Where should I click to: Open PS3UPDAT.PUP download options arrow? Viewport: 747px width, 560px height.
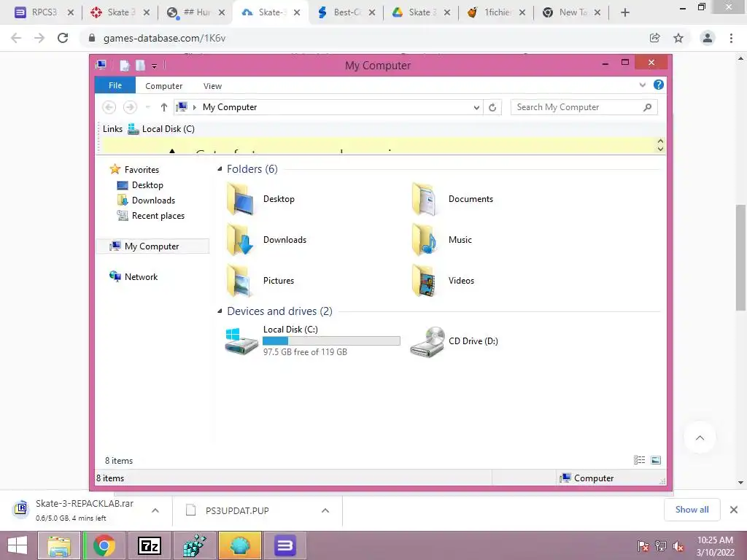click(325, 510)
